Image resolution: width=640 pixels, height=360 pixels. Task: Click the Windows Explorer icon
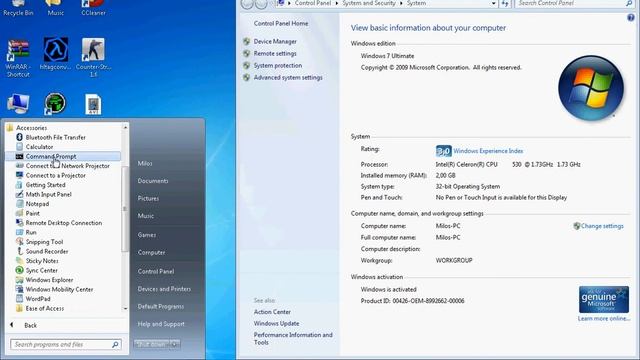[19, 280]
